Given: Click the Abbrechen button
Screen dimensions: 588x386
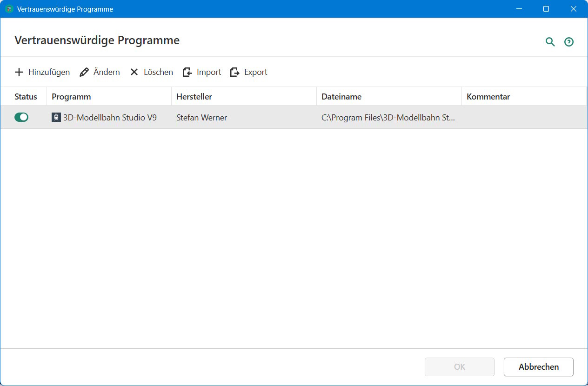Looking at the screenshot, I should (x=538, y=367).
